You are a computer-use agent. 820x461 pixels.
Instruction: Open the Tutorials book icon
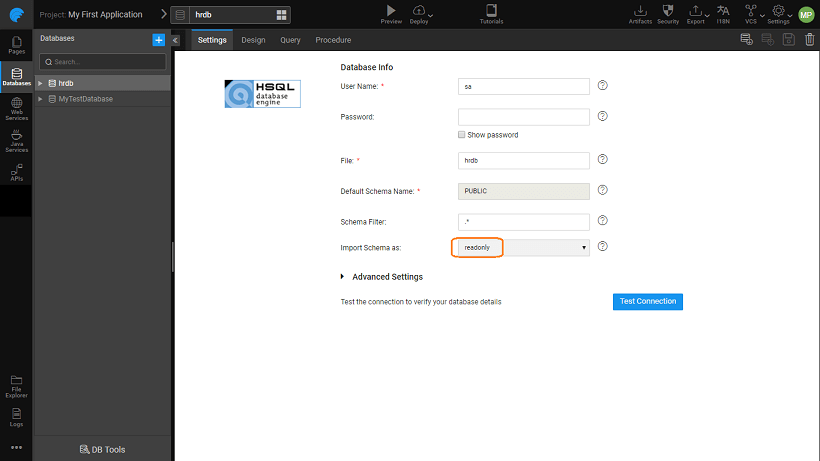point(491,11)
